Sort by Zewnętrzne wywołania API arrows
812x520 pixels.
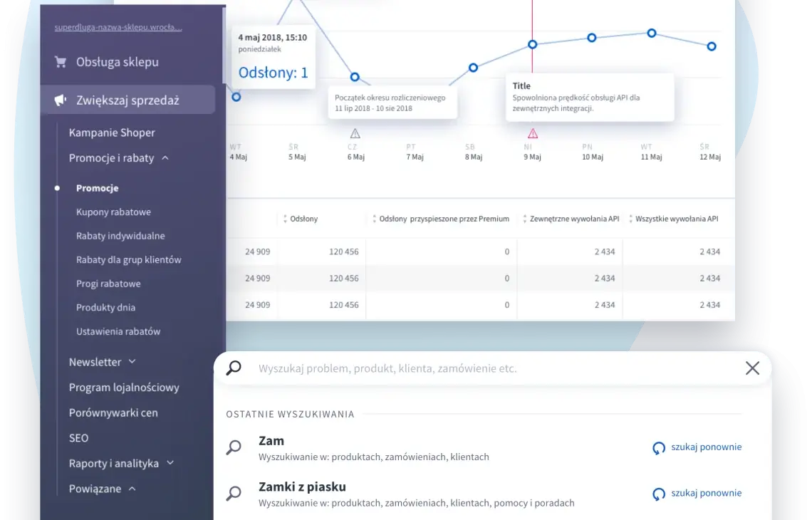coord(524,219)
